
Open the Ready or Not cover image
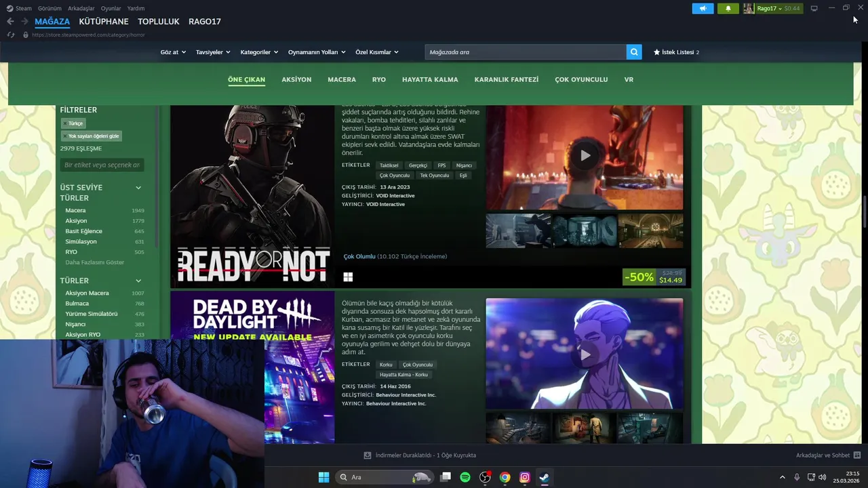click(252, 197)
